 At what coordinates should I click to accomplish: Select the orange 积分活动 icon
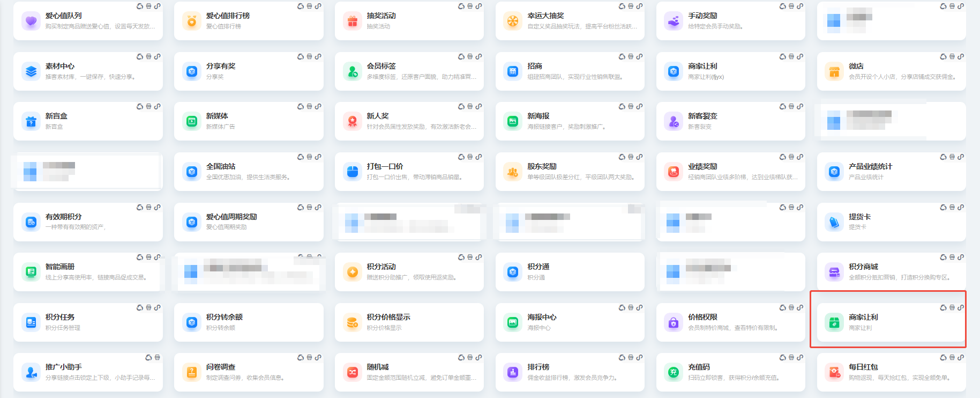click(x=353, y=272)
